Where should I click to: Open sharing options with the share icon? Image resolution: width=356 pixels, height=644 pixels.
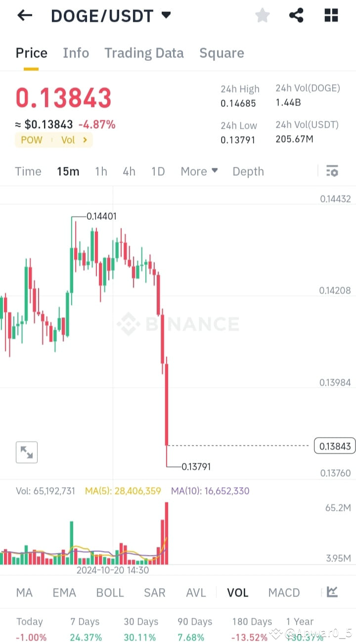[296, 15]
